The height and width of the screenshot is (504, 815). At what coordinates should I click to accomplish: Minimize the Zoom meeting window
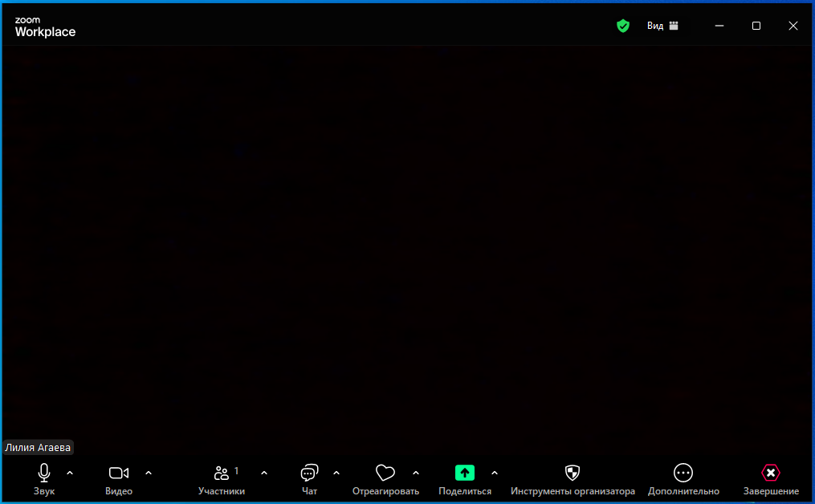coord(719,26)
